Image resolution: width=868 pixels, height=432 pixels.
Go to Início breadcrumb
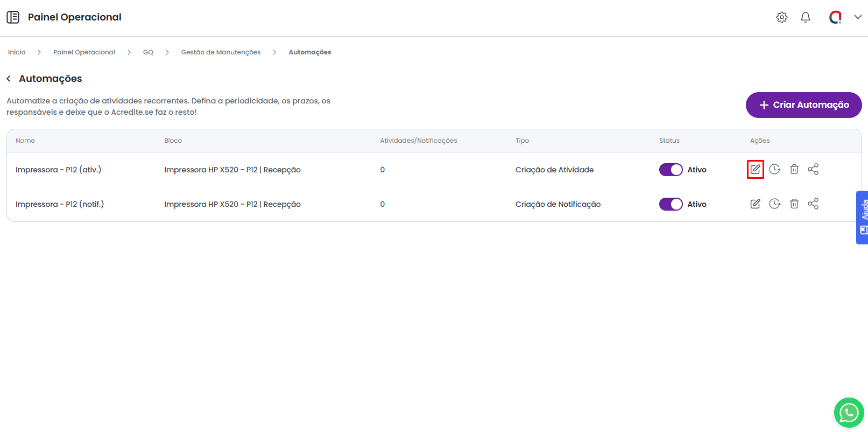click(x=17, y=52)
